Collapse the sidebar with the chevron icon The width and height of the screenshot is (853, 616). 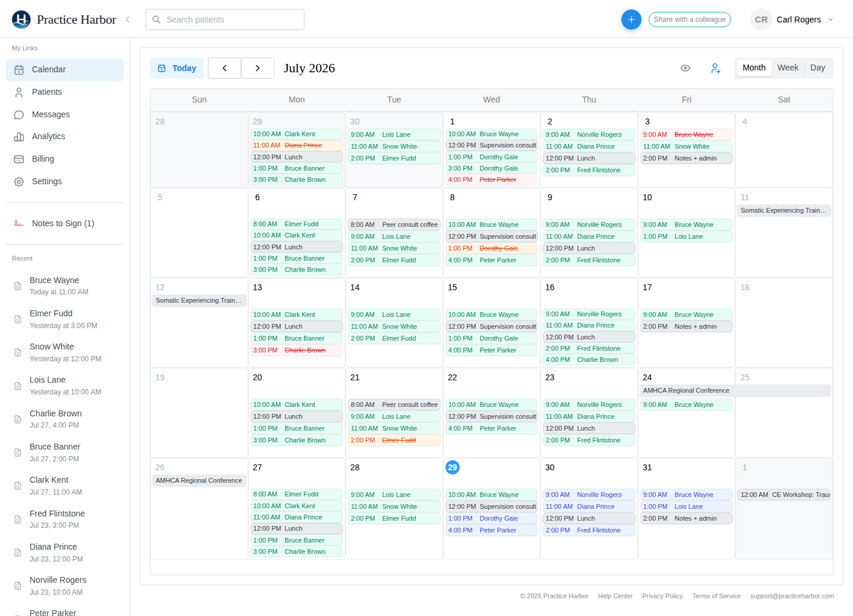[127, 20]
